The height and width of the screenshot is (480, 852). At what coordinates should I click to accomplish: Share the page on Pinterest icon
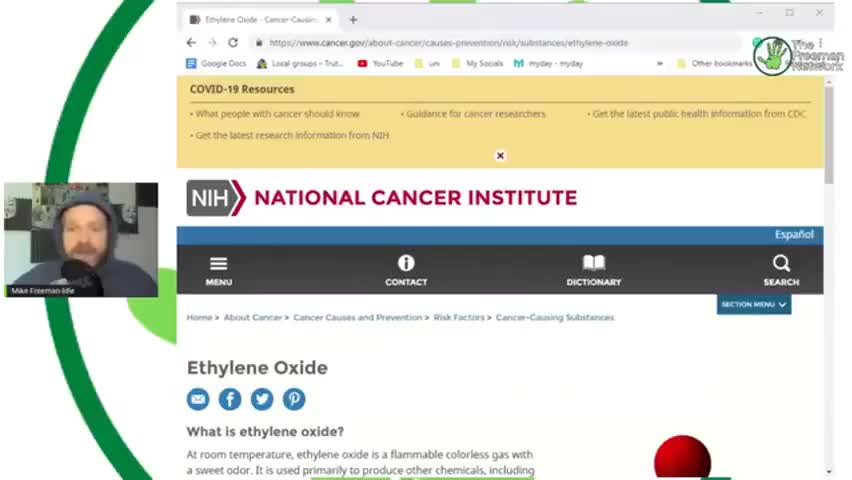click(x=294, y=399)
